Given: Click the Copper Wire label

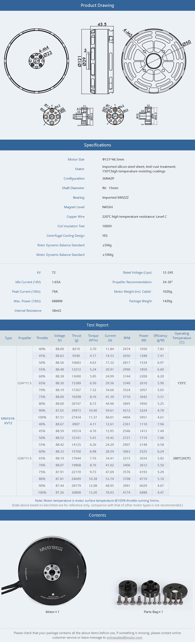Looking at the screenshot, I should click(75, 217).
